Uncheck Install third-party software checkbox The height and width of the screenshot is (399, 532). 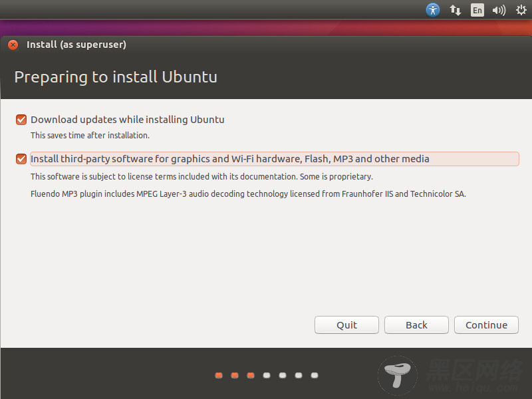(21, 159)
